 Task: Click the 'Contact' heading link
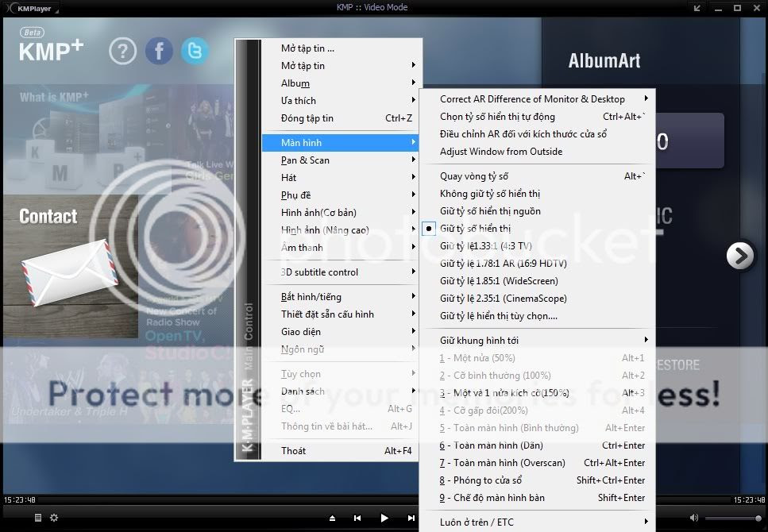coord(48,216)
